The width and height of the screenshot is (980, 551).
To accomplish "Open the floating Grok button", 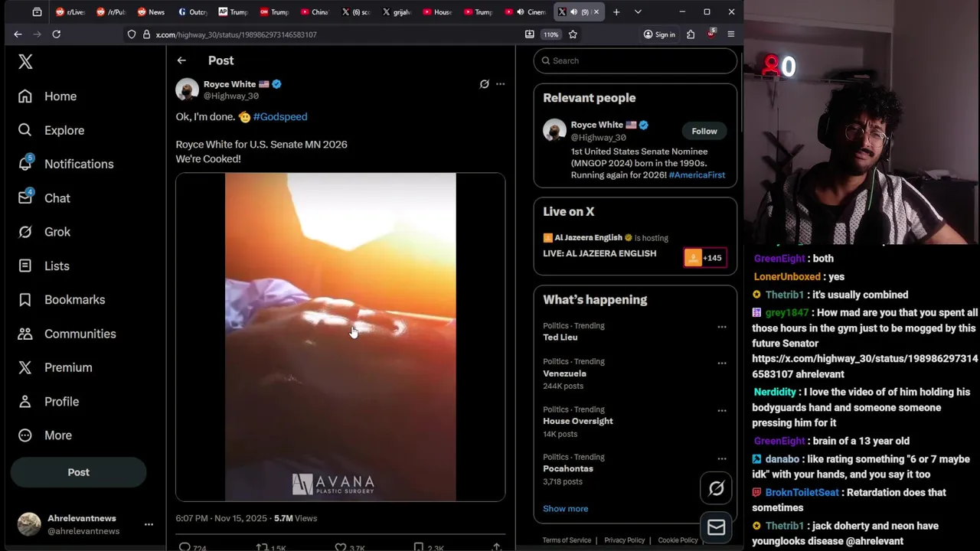I will point(717,488).
